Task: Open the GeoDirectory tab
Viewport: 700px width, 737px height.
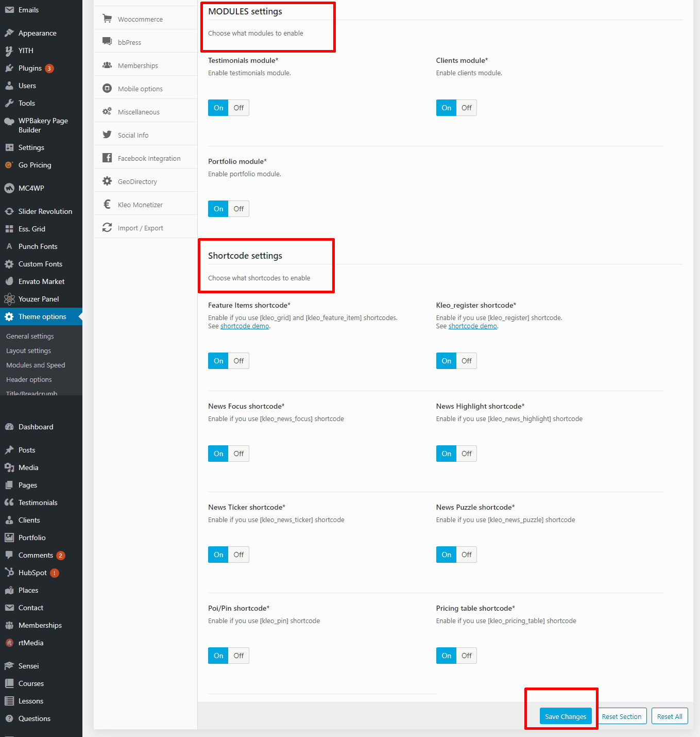Action: point(146,181)
